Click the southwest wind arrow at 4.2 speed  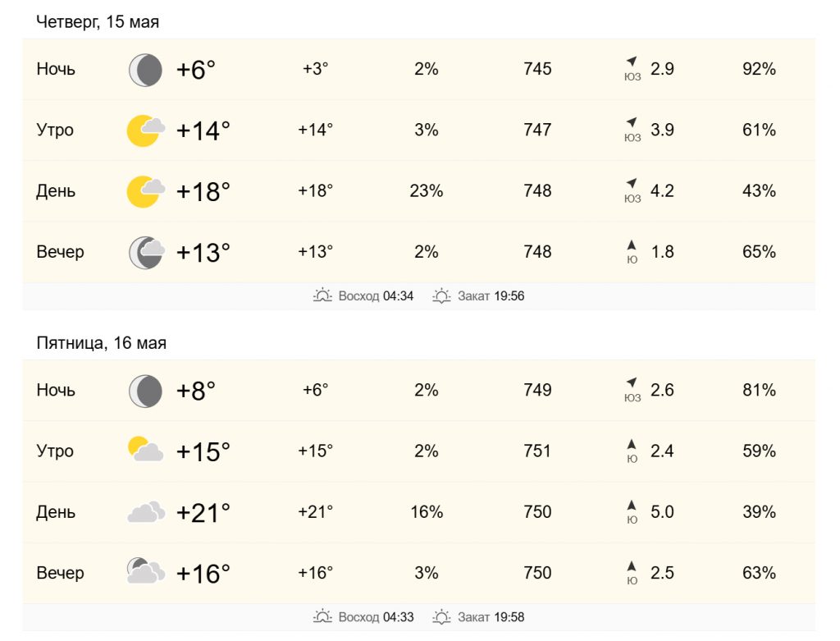click(632, 183)
